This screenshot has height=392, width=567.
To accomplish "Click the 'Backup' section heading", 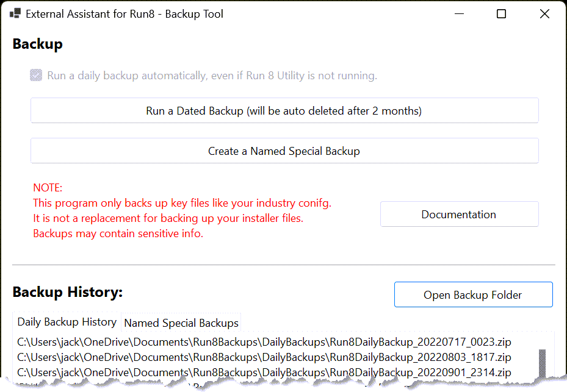I will 37,44.
